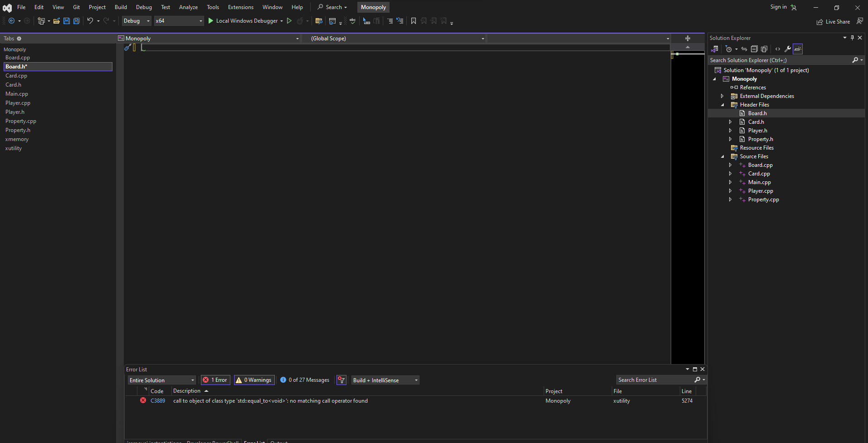Open the Analyze menu
Screen dimensions: 868x443
[x=188, y=7]
